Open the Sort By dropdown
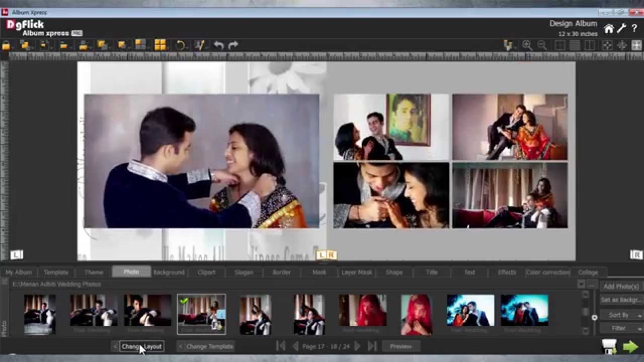Screen dimensions: 644x362 point(621,315)
